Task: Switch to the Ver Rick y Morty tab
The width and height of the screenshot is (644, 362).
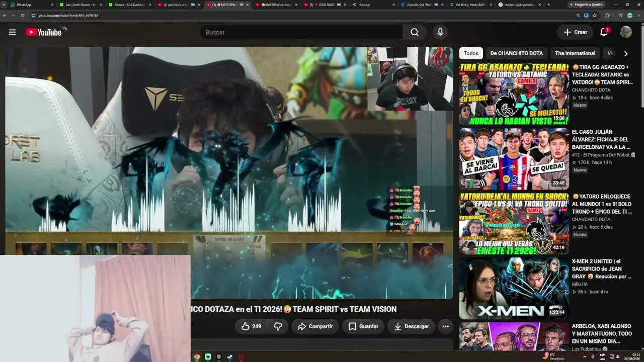Action: (470, 5)
